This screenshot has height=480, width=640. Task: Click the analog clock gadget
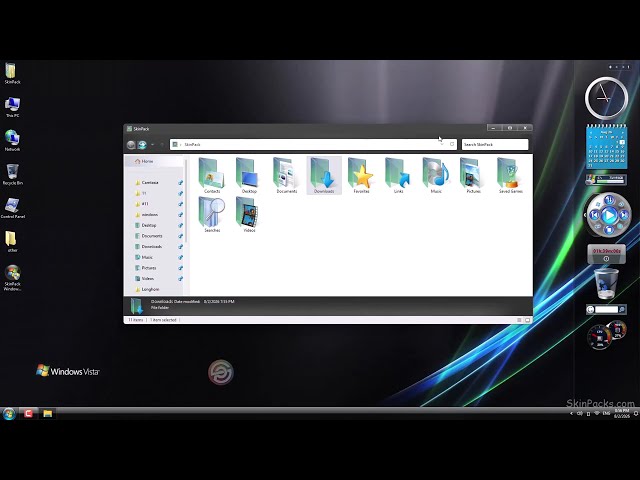pos(606,98)
